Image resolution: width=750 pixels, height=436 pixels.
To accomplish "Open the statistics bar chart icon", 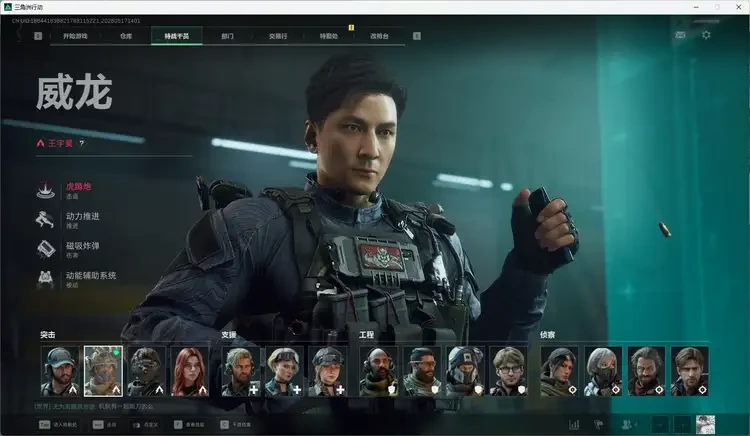I will pyautogui.click(x=574, y=424).
